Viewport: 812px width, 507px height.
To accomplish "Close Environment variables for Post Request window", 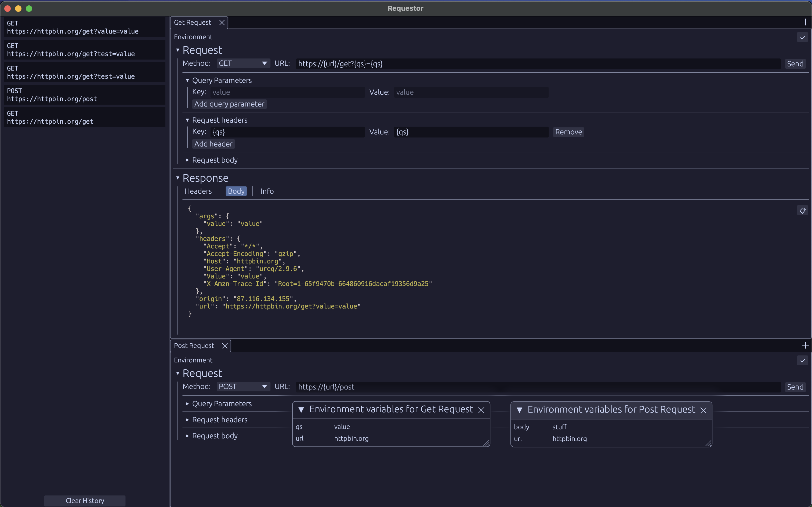I will tap(704, 410).
